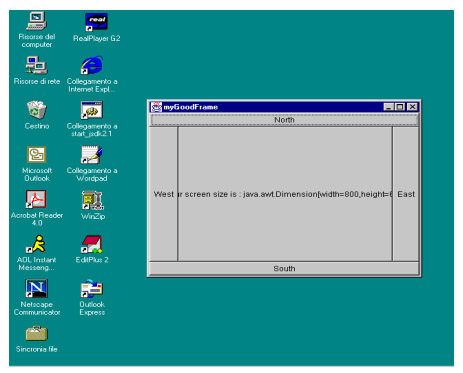Click the South button in myGoodFrame

click(x=284, y=269)
